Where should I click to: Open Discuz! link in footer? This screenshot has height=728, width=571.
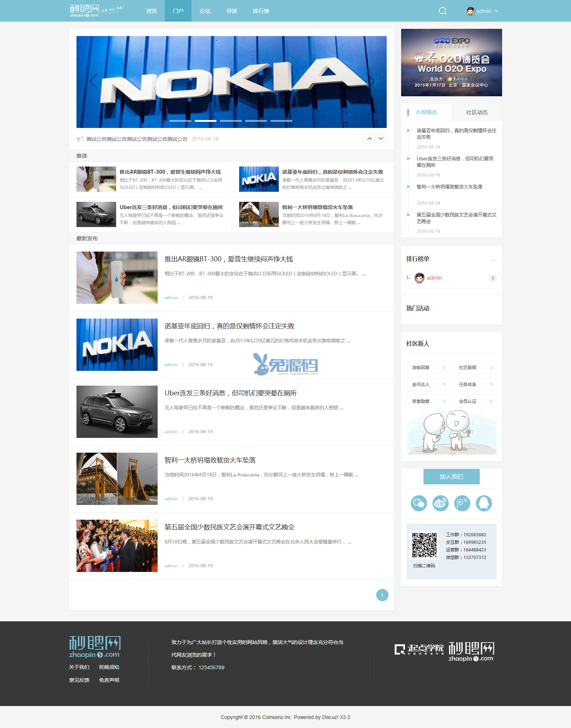330,718
